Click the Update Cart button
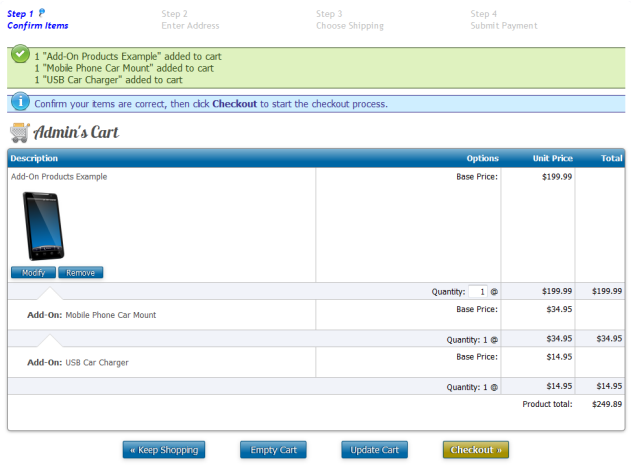This screenshot has width=631, height=466. tap(374, 450)
